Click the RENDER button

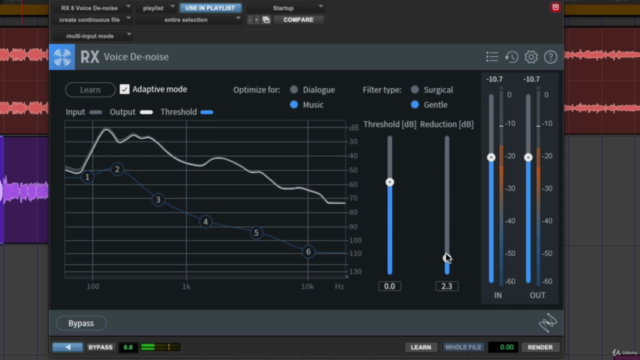pos(540,347)
